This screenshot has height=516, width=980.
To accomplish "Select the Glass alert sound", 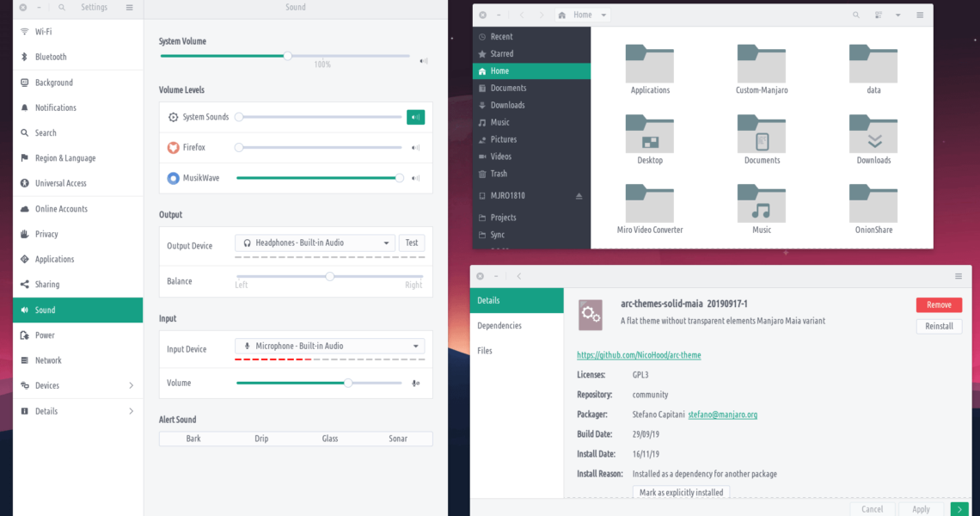I will 330,439.
